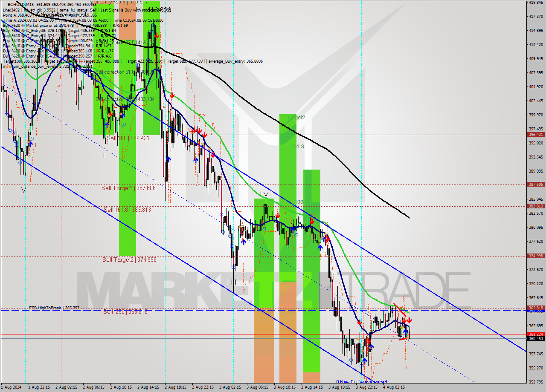The image size is (546, 392).
Task: Click the 367.645 price axis value
Action: coord(536,298)
